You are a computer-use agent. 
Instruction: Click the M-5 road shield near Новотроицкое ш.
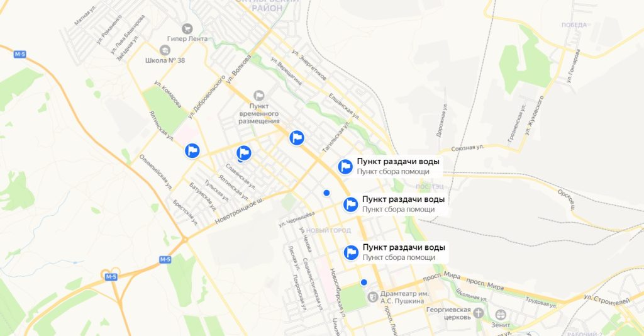point(165,260)
